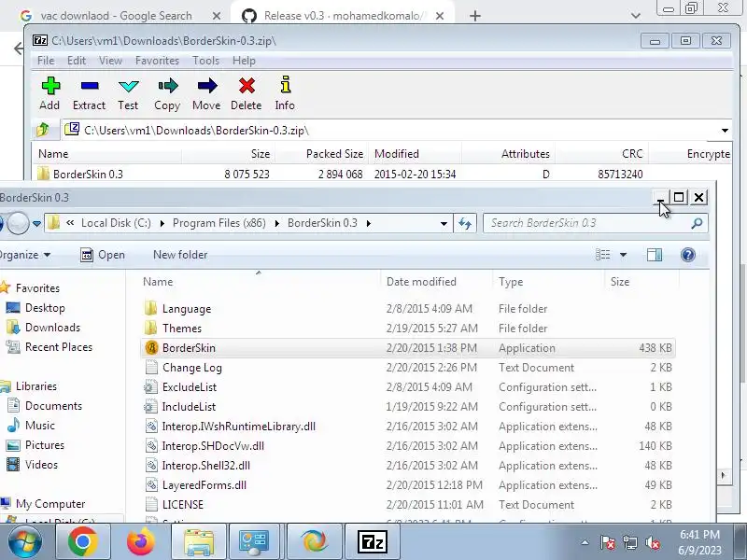Sort 7-Zip list by CRC column

pyautogui.click(x=632, y=154)
